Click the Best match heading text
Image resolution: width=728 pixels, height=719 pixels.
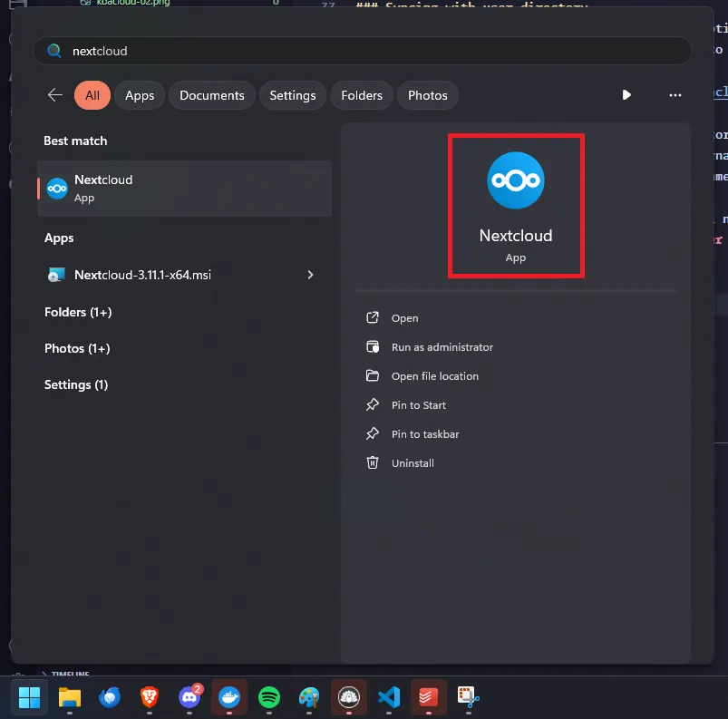pyautogui.click(x=75, y=141)
